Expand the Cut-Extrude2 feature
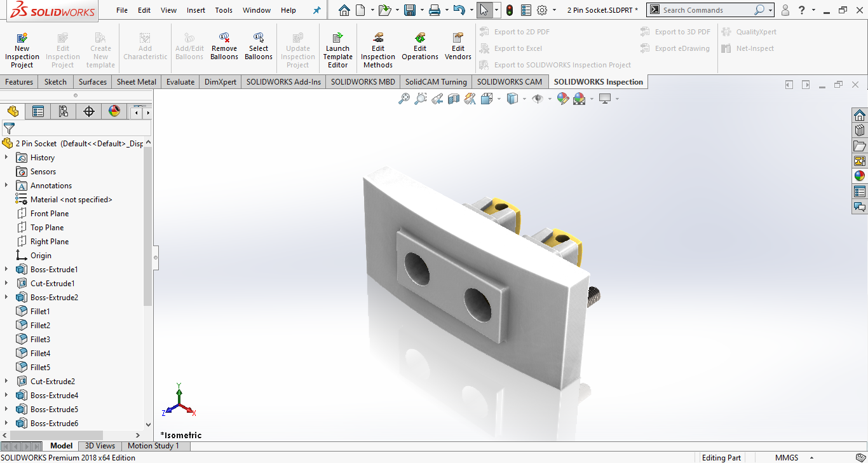 pyautogui.click(x=6, y=382)
